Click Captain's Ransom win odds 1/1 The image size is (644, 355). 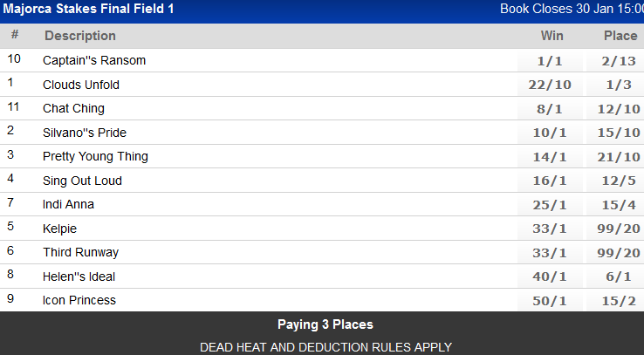tap(552, 61)
